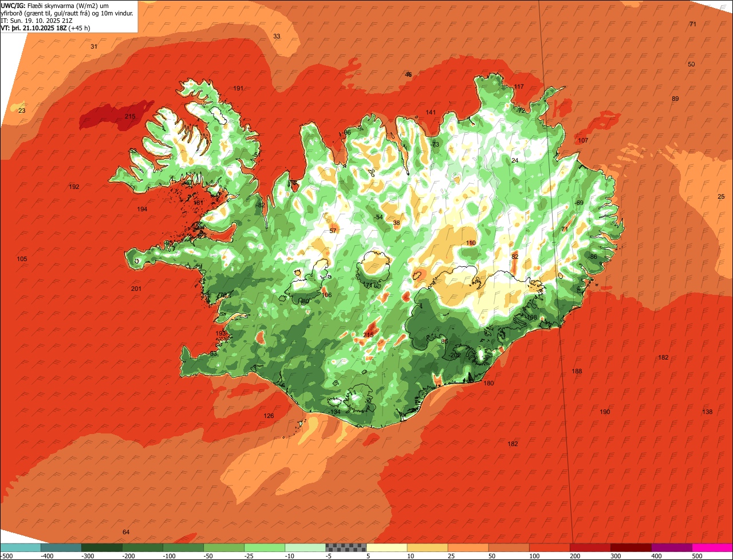Viewport: 733px width, 560px height.
Task: Click the map value 107
Action: (583, 140)
